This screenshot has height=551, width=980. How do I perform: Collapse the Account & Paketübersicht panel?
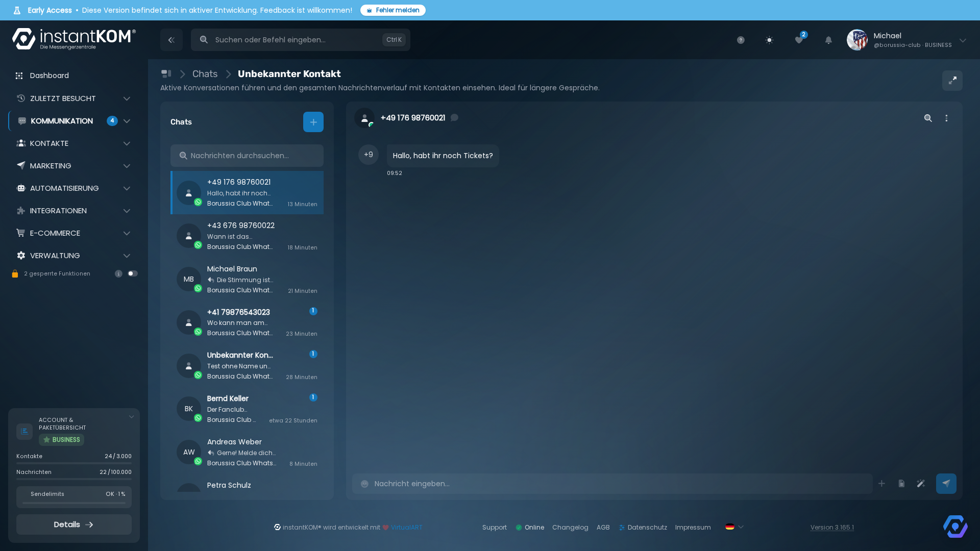(x=131, y=417)
